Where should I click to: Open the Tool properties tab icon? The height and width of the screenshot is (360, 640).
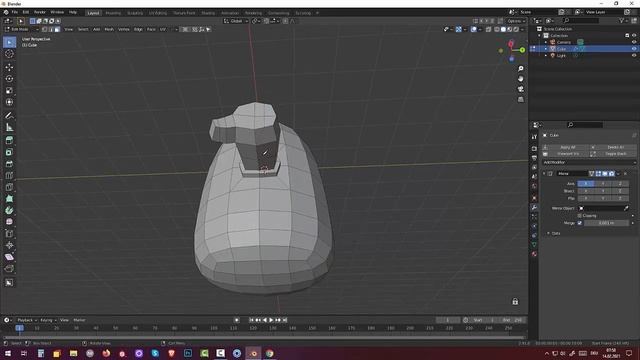pos(534,137)
